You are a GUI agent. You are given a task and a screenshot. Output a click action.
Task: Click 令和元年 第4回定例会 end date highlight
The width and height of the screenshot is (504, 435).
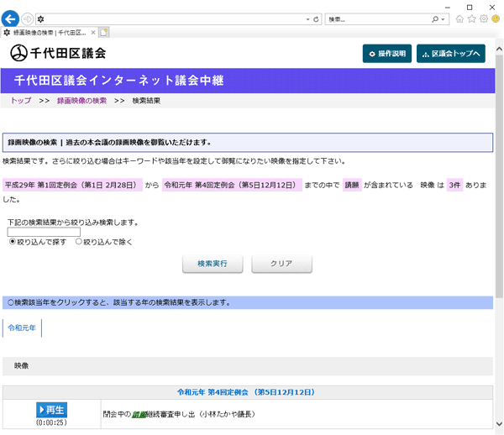(232, 185)
